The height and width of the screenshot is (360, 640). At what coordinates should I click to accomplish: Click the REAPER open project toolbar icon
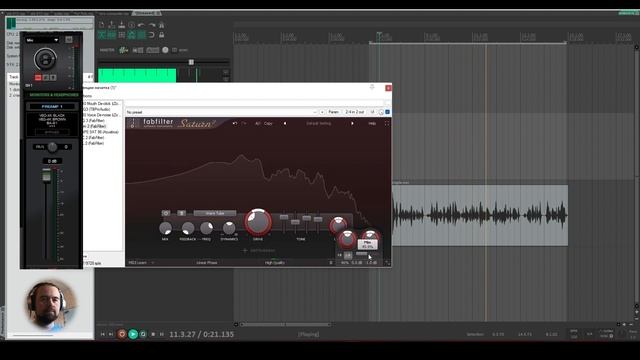[x=111, y=25]
